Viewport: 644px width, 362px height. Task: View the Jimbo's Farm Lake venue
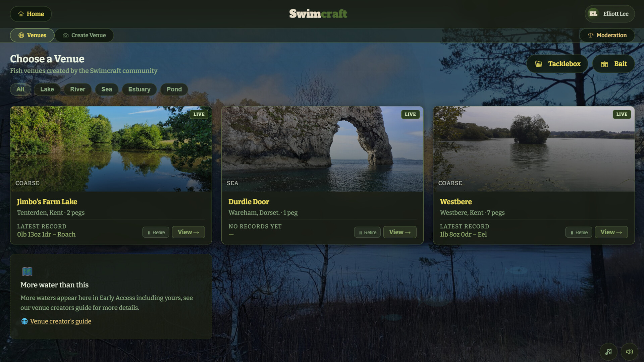(188, 232)
